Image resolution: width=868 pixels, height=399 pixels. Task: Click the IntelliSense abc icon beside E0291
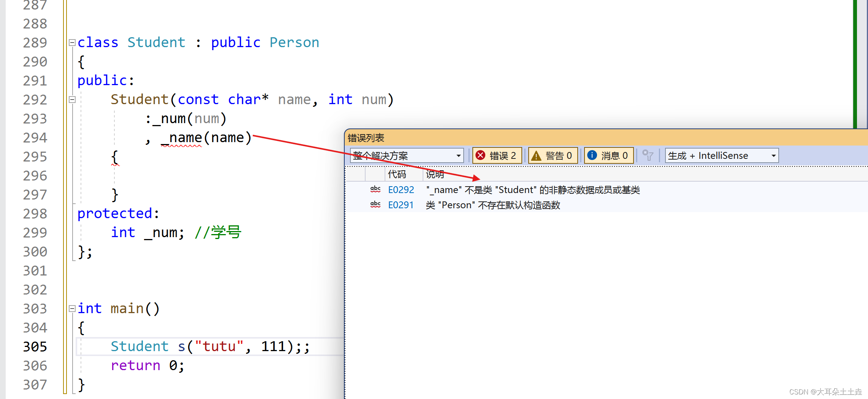pos(375,204)
